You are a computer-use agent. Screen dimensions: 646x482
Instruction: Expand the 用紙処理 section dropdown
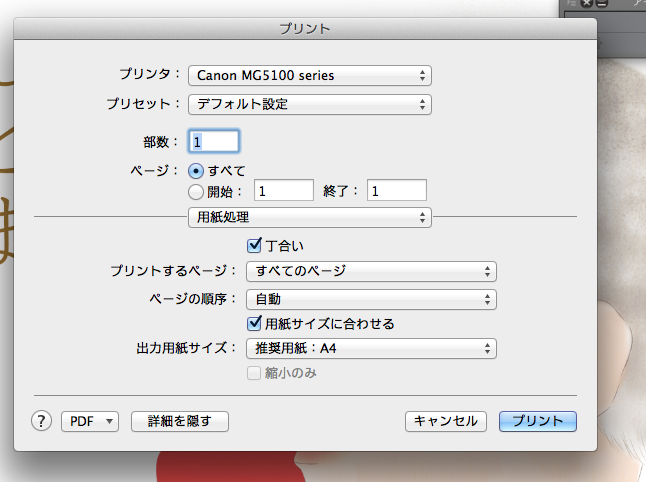point(309,216)
